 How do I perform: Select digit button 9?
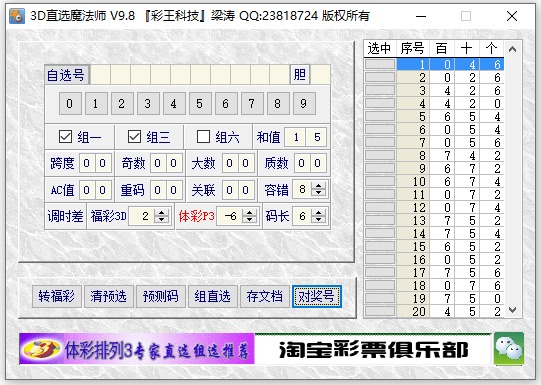point(304,103)
